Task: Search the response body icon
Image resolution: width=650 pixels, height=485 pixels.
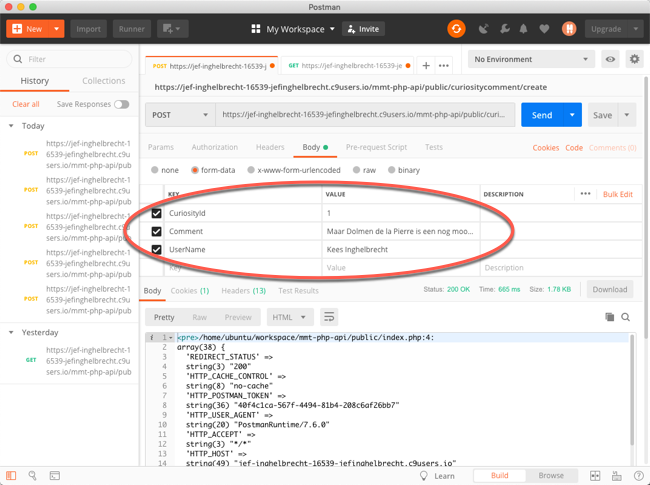Action: [x=626, y=317]
